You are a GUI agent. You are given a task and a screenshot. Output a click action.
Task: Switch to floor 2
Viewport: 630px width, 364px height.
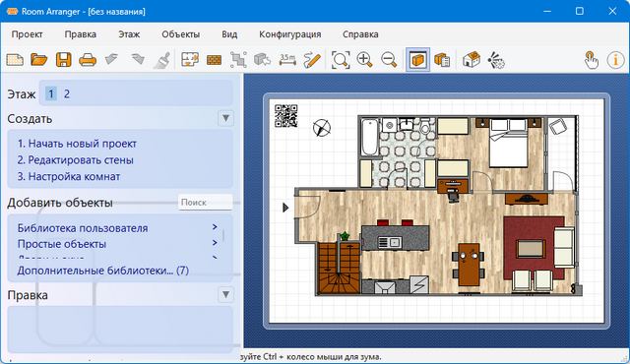67,93
